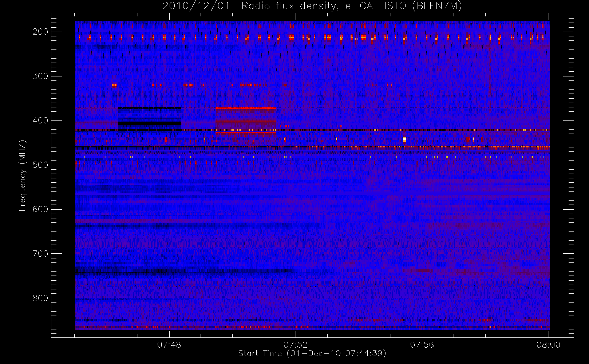Click the Start Time axis label

click(x=312, y=353)
